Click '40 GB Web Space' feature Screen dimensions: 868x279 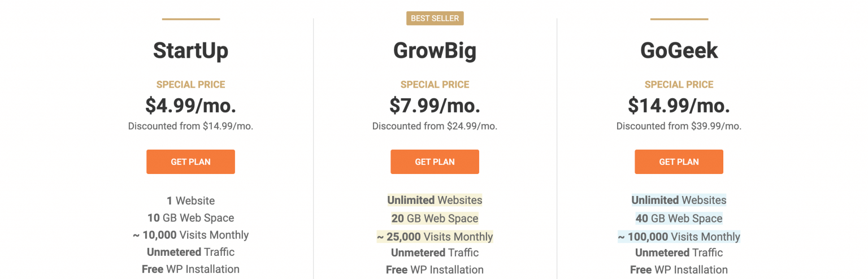tap(679, 219)
